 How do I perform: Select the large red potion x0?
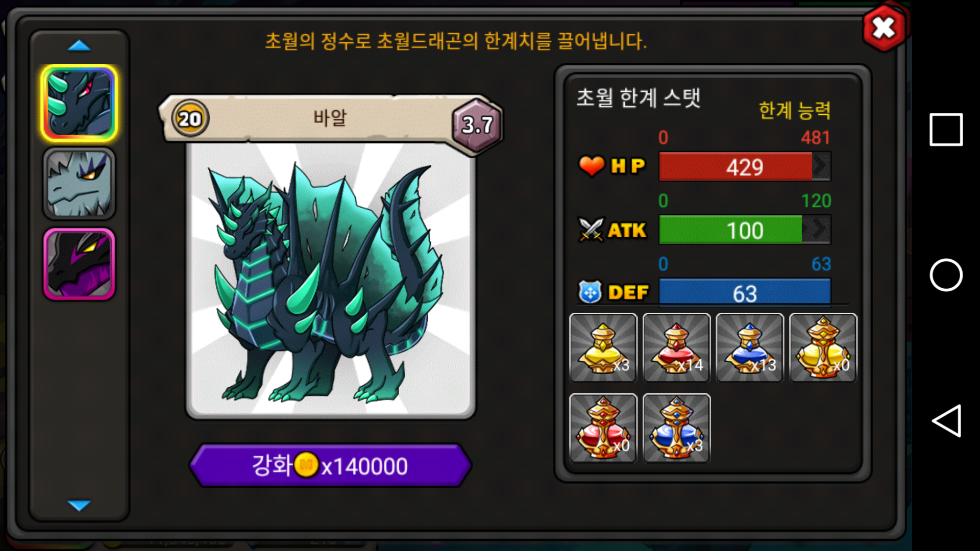coord(603,428)
